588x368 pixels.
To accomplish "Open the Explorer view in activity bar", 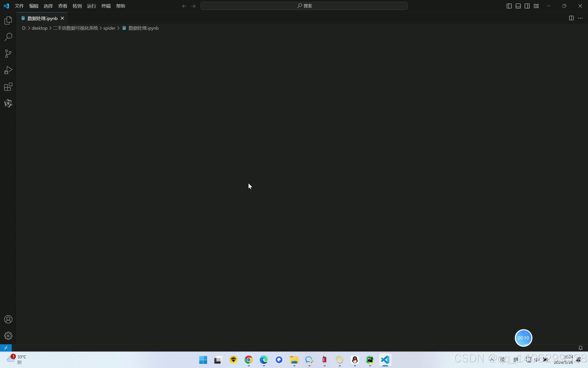I will coord(8,20).
